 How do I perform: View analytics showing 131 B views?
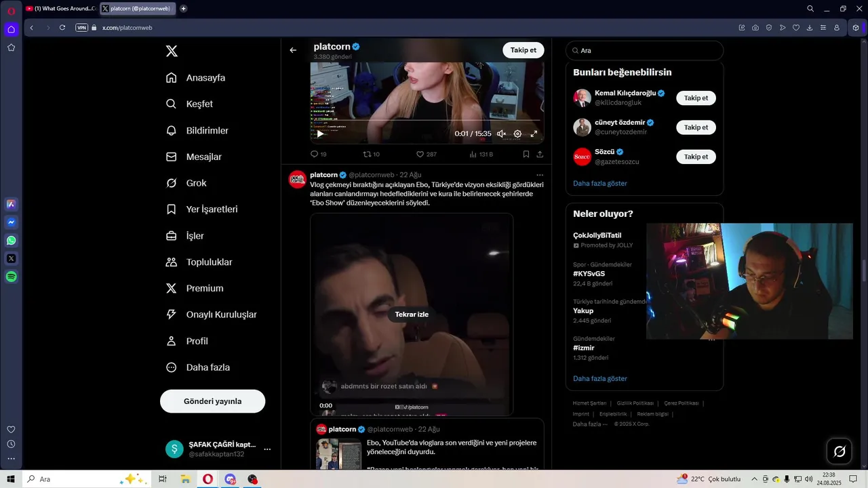pyautogui.click(x=481, y=155)
